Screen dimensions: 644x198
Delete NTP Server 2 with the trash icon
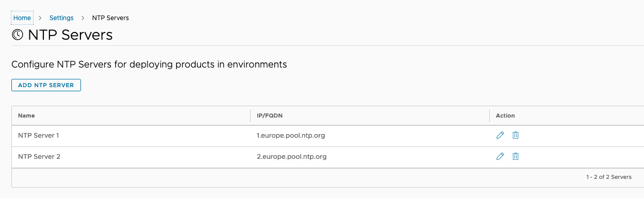click(515, 156)
